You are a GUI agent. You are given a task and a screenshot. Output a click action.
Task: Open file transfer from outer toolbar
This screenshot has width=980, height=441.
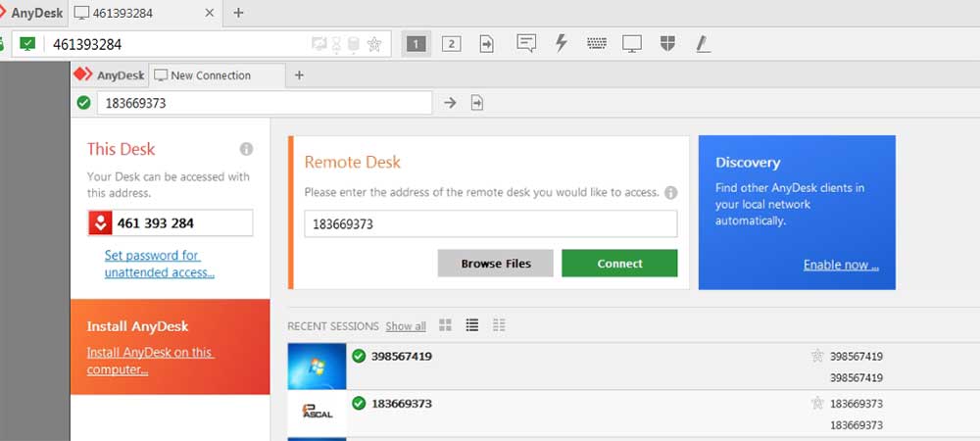[x=486, y=44]
